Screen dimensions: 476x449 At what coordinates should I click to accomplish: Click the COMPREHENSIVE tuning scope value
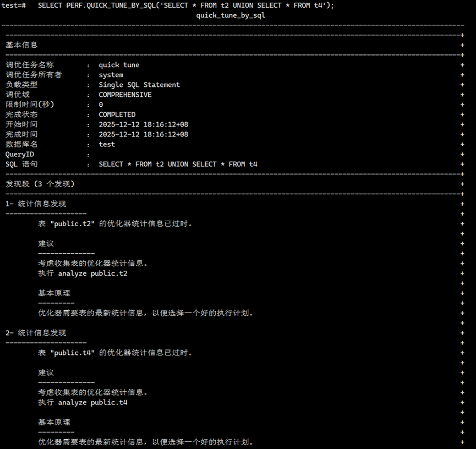coord(125,95)
